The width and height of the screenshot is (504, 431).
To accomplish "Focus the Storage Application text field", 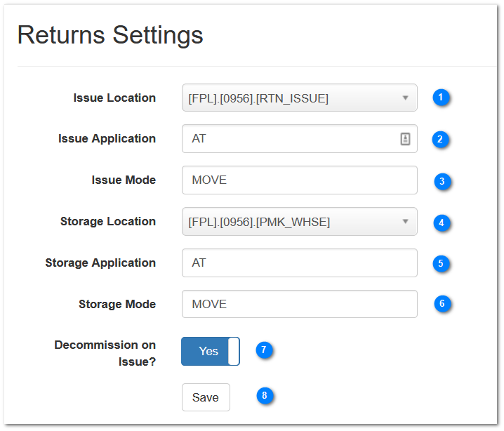I will (300, 263).
